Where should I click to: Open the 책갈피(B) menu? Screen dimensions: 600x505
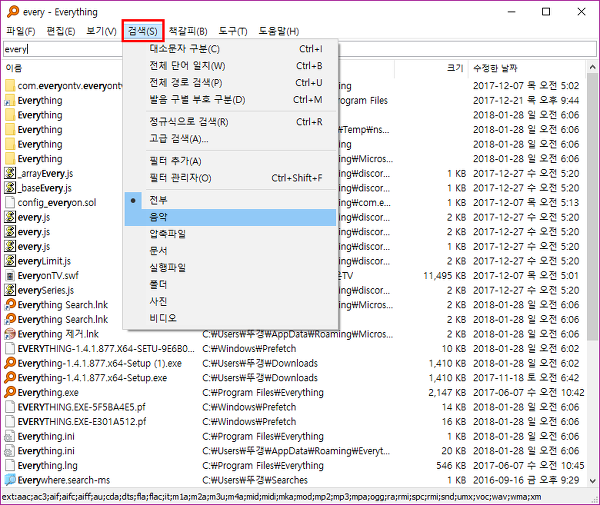188,31
